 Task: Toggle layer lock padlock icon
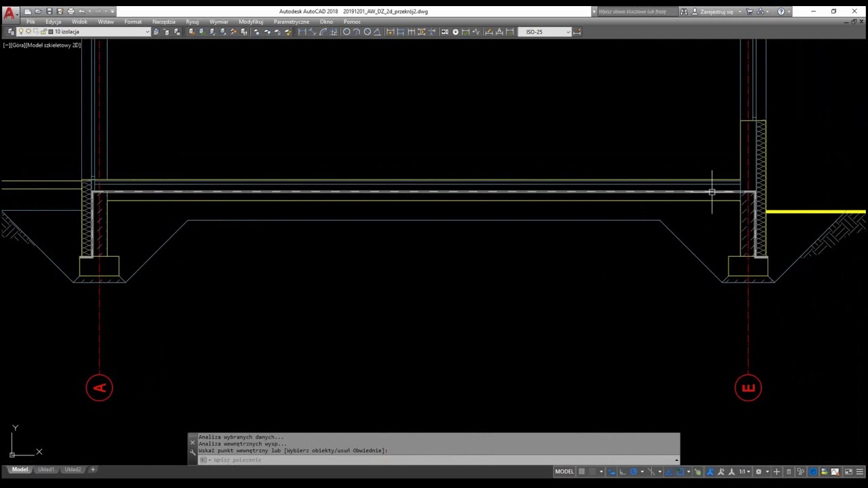(x=43, y=32)
